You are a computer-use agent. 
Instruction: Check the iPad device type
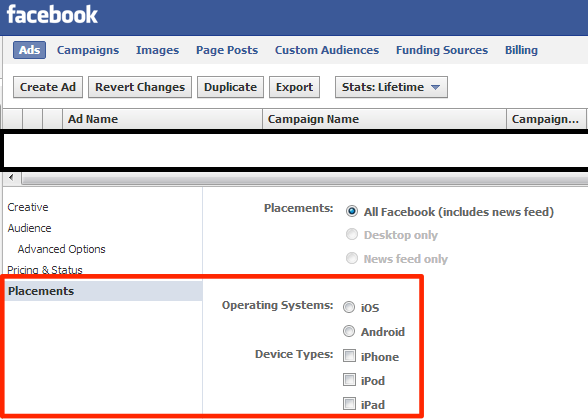[349, 404]
